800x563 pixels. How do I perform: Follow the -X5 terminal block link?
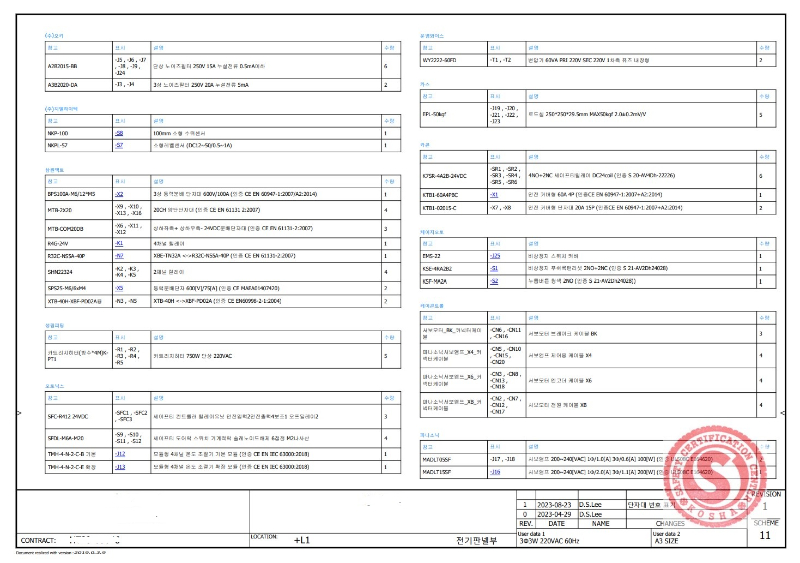119,287
